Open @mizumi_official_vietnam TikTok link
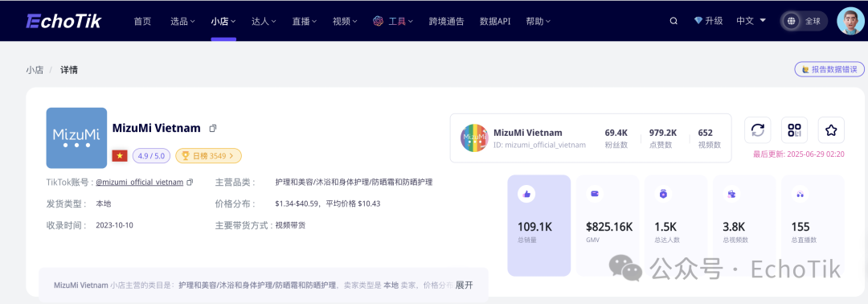868x304 pixels. point(140,182)
